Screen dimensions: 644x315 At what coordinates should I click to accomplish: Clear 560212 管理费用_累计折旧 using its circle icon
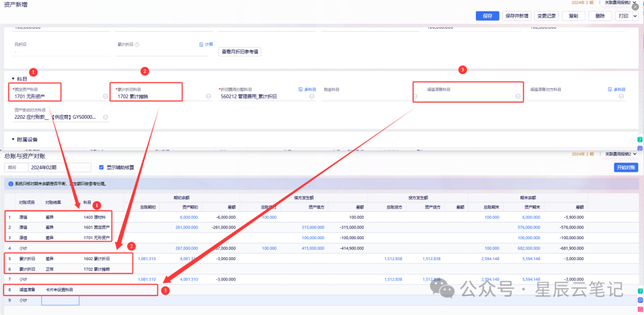click(312, 97)
